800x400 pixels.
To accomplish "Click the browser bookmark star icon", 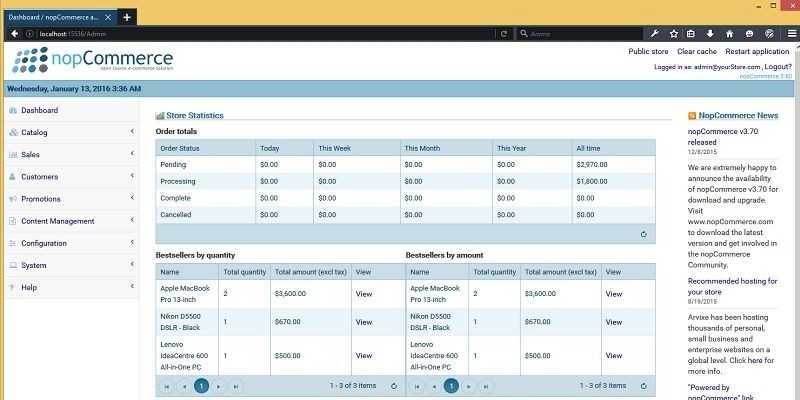I will tap(674, 33).
